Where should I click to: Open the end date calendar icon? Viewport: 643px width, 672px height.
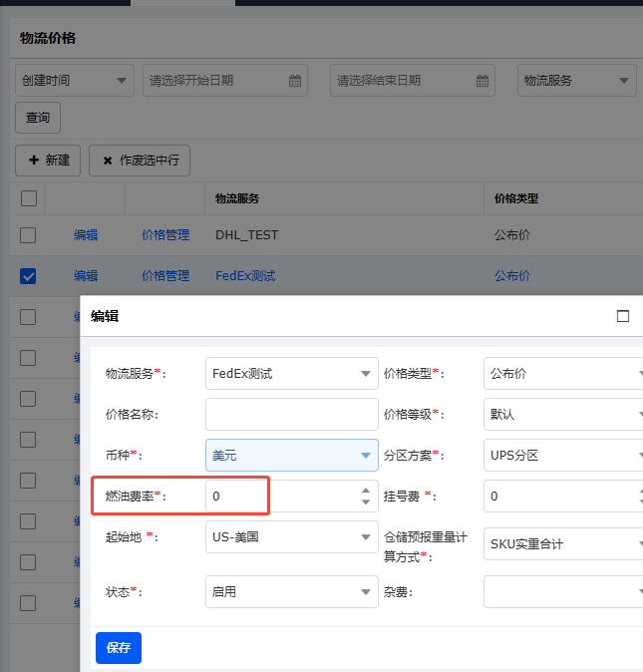point(482,81)
